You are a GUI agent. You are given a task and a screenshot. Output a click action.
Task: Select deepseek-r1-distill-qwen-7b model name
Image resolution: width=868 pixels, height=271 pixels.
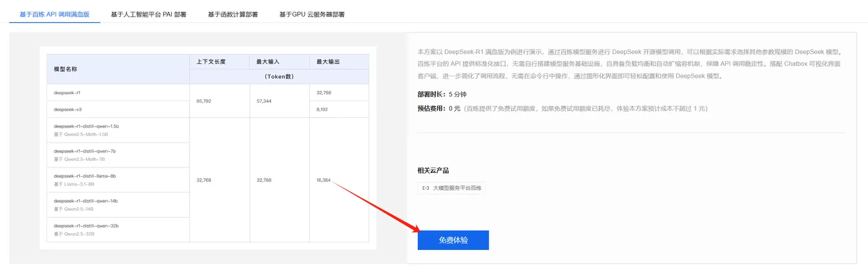(x=85, y=151)
